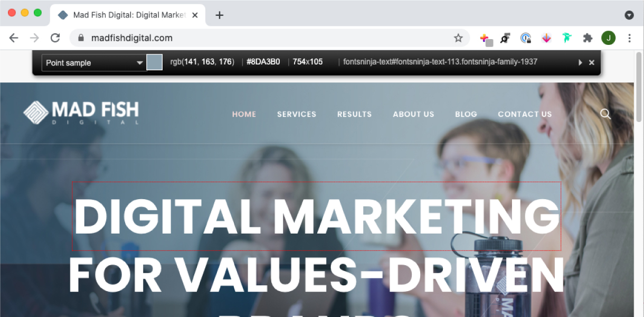Click the sampled color swatch
The height and width of the screenshot is (317, 644).
[154, 62]
